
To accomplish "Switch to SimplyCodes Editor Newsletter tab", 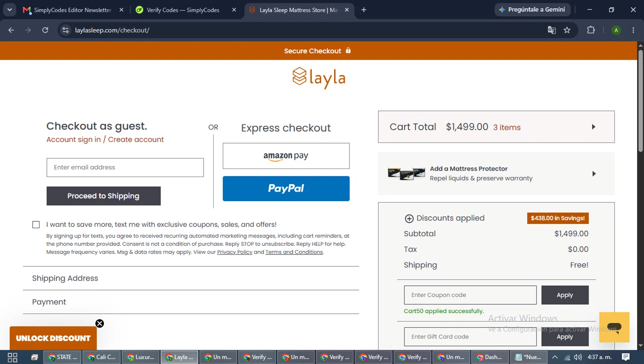I will point(73,10).
